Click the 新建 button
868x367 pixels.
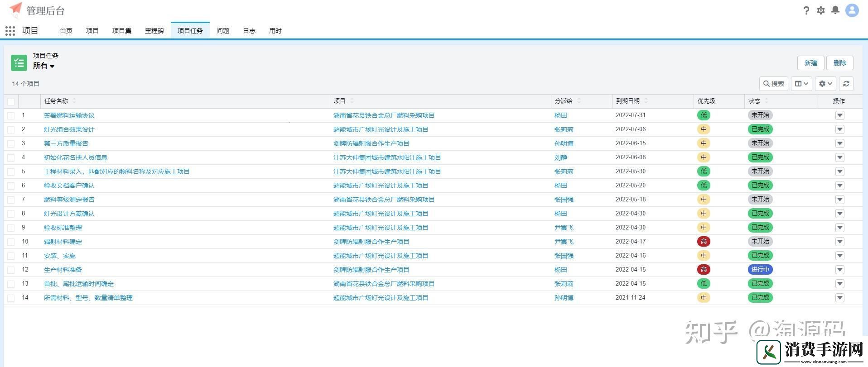(x=810, y=63)
